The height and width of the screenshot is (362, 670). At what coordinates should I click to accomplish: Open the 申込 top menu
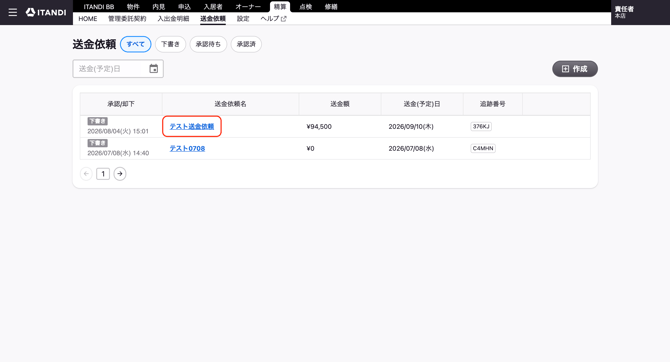tap(184, 7)
